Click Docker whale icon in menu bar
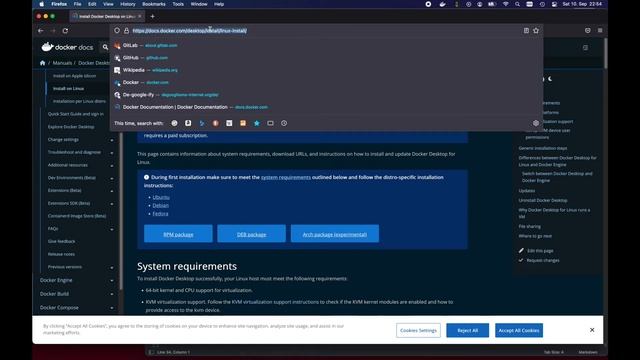This screenshot has height=360, width=640. [x=442, y=4]
